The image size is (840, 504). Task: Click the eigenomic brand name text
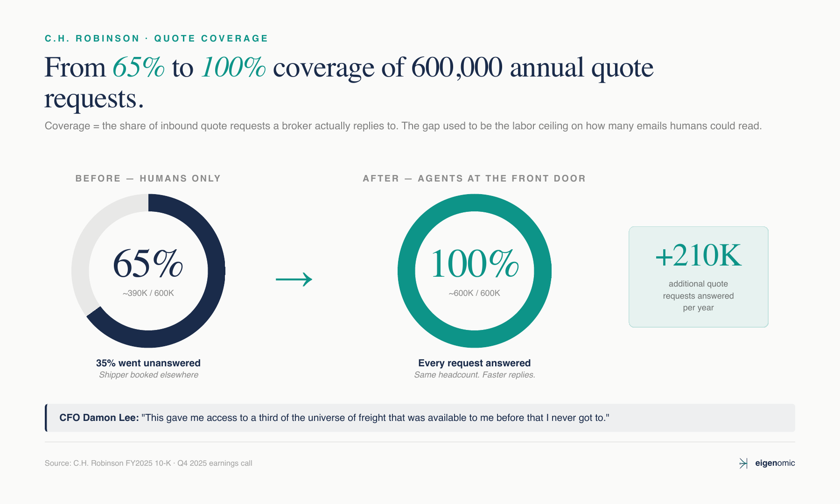[775, 463]
